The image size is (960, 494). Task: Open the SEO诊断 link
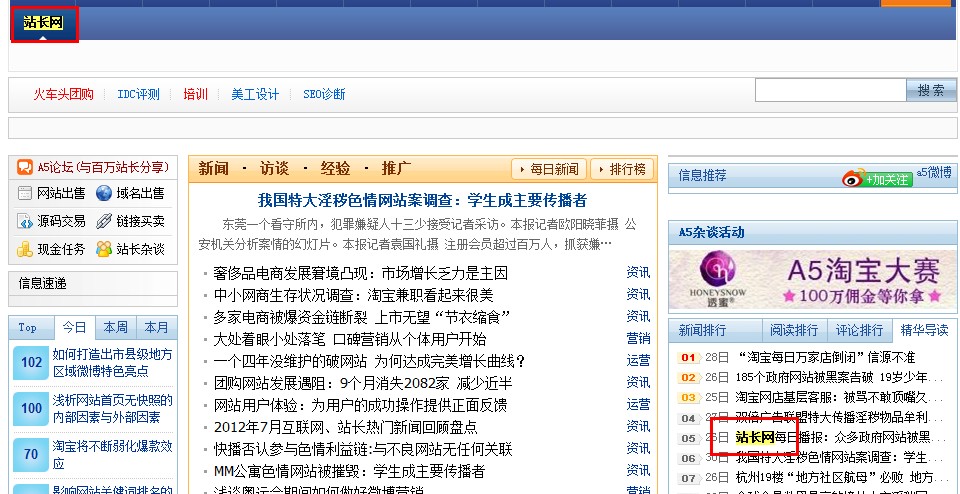pyautogui.click(x=324, y=94)
